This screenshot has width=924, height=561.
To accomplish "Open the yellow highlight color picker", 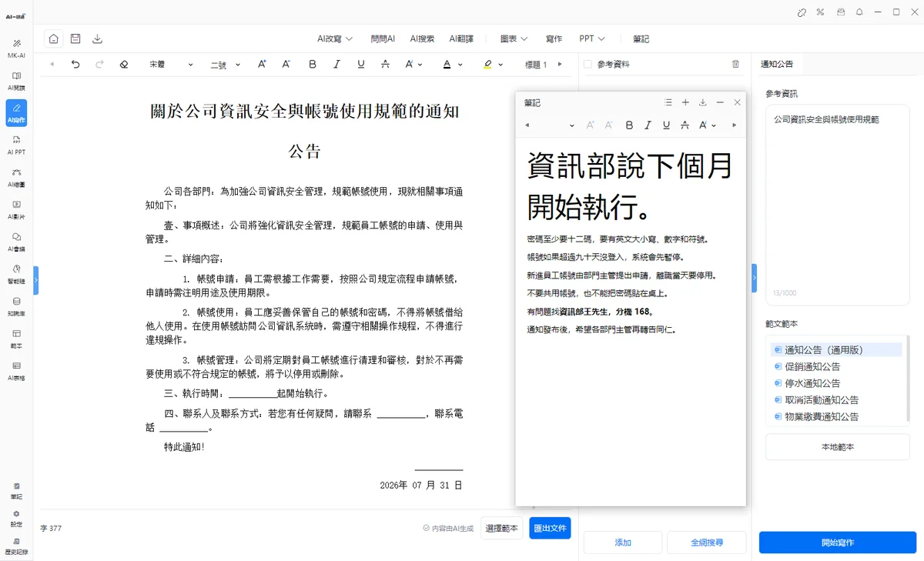I will coord(493,65).
